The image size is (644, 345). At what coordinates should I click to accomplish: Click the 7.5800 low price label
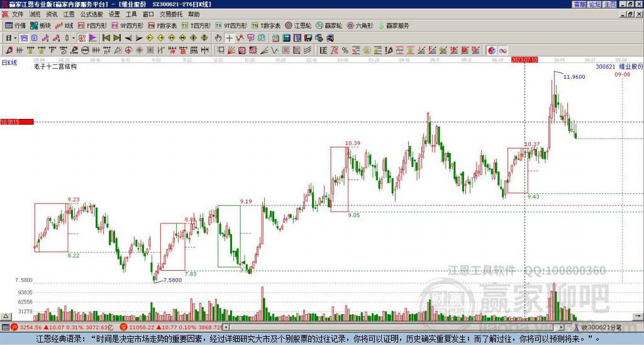172,280
